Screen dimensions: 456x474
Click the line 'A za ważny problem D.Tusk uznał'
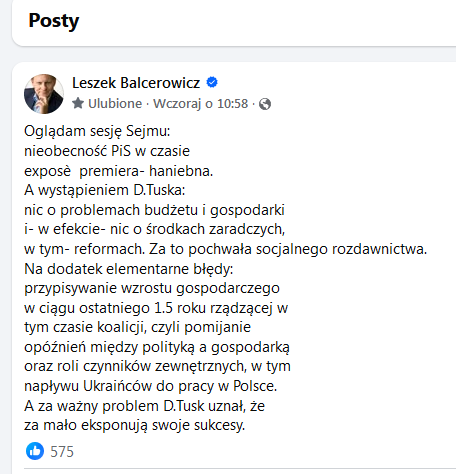pyautogui.click(x=144, y=406)
